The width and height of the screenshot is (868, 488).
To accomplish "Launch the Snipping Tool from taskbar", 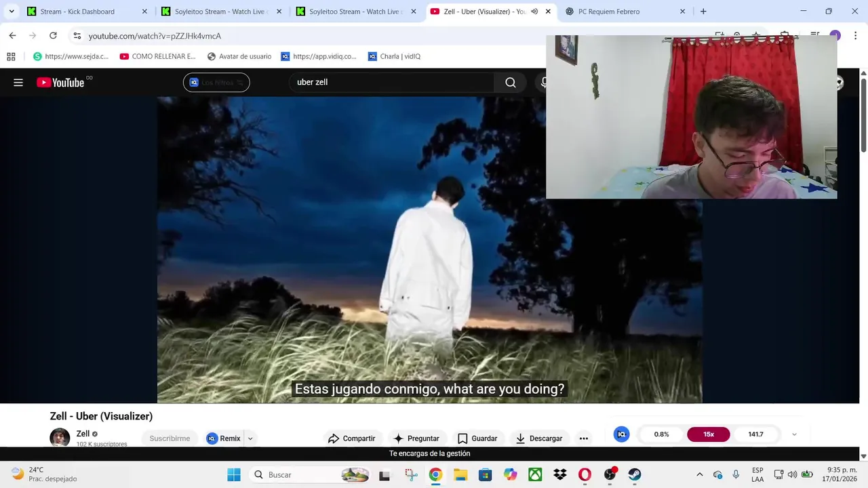I will click(x=411, y=475).
